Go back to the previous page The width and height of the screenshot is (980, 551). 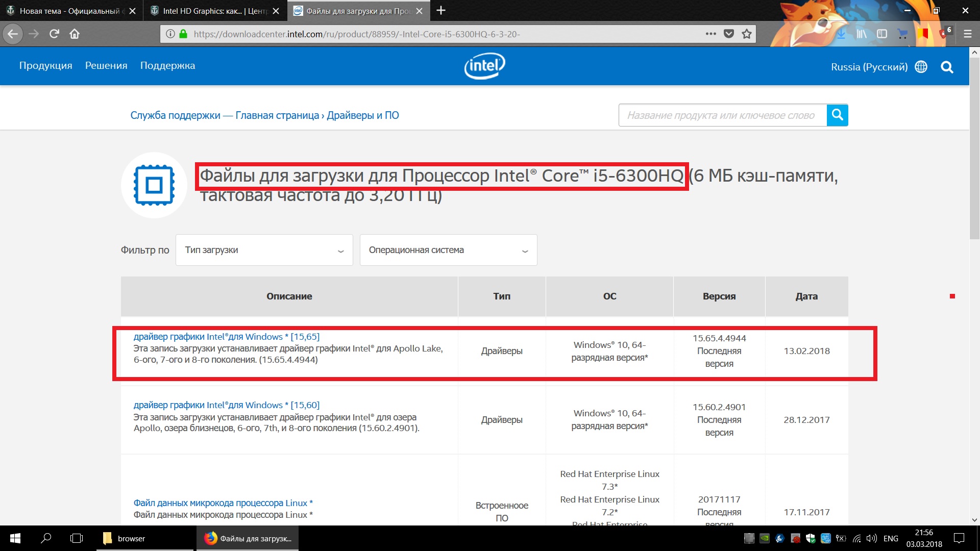click(13, 34)
